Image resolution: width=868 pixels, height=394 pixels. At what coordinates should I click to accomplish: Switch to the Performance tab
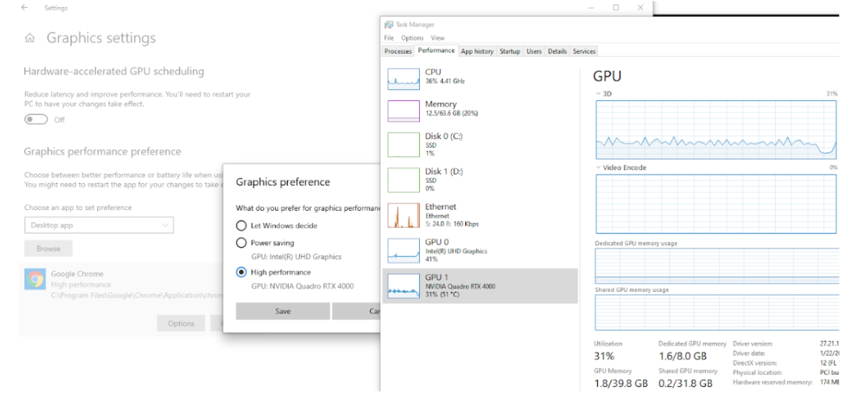[x=436, y=51]
